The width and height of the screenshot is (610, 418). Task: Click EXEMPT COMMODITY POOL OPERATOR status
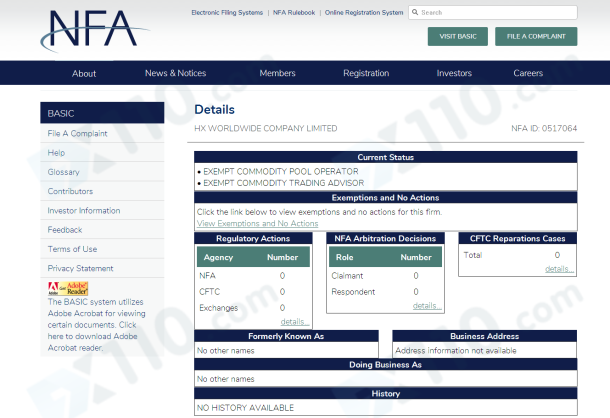[280, 171]
